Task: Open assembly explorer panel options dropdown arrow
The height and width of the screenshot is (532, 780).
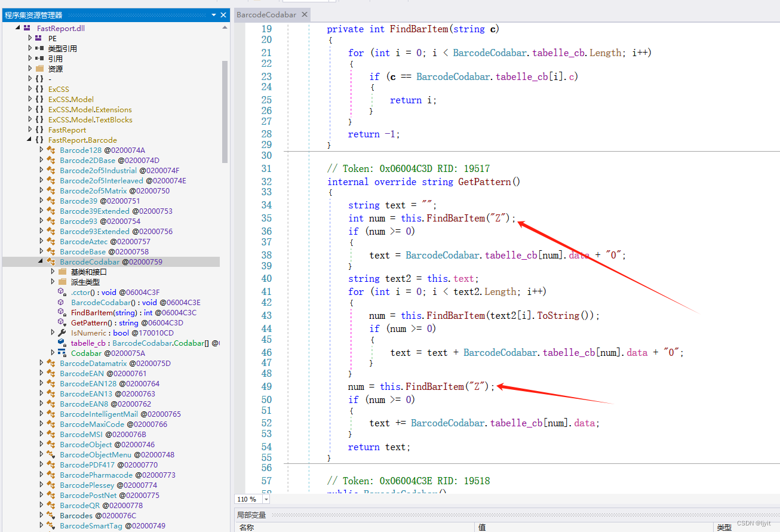Action: pyautogui.click(x=214, y=15)
